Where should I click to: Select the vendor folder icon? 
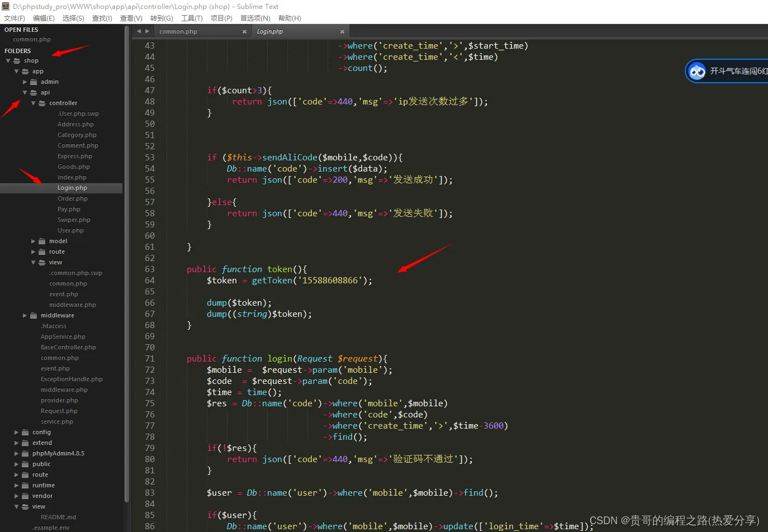(x=25, y=496)
